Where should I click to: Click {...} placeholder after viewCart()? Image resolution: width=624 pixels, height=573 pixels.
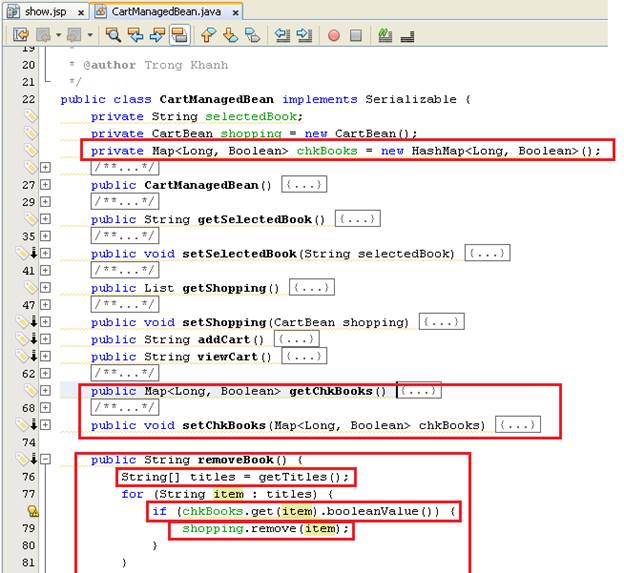(304, 356)
